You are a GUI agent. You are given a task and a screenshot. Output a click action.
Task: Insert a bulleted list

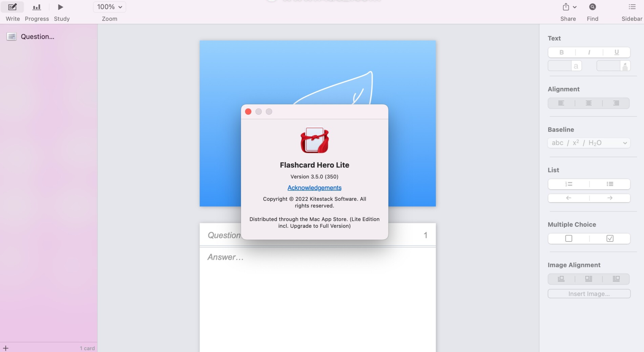coord(610,184)
